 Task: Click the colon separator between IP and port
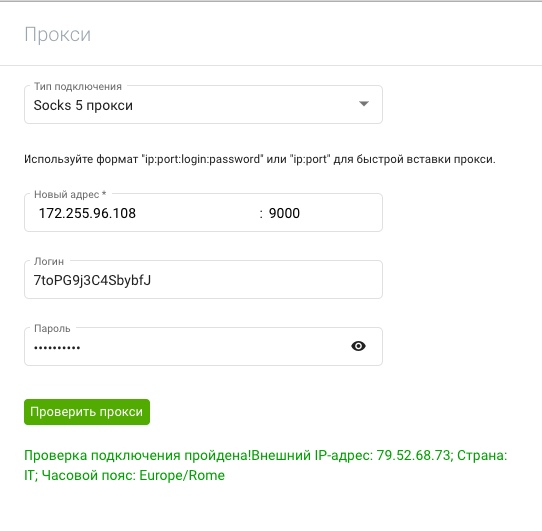click(x=261, y=214)
